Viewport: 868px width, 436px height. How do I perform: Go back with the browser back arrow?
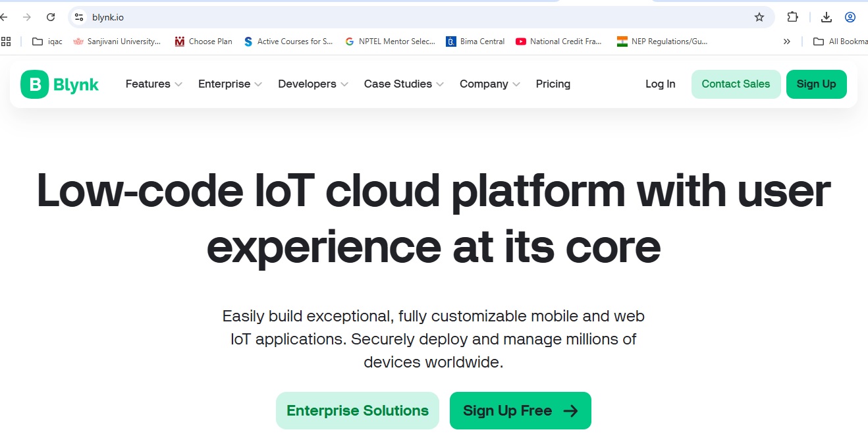pos(4,17)
